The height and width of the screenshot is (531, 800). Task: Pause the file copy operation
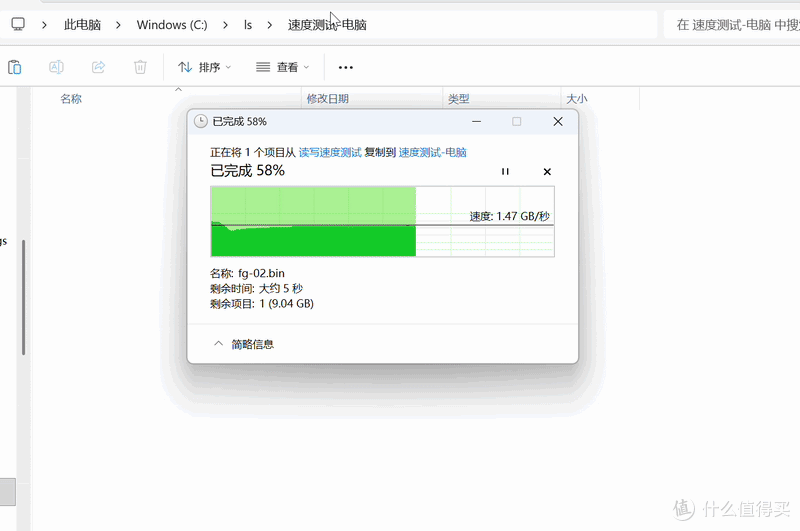pos(505,171)
